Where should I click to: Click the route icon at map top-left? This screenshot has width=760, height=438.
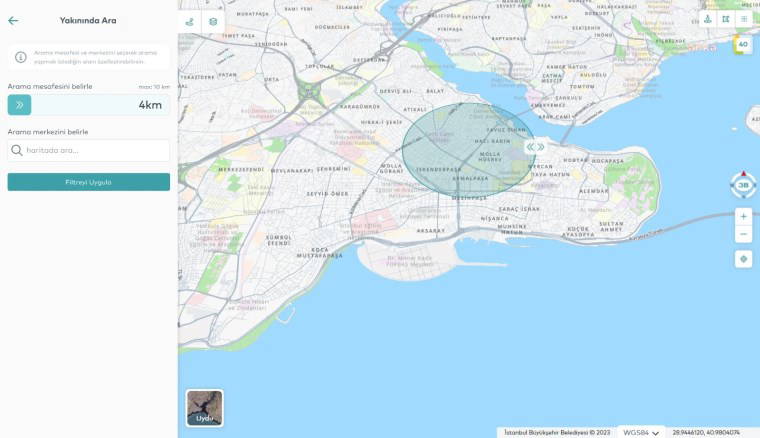tap(190, 21)
